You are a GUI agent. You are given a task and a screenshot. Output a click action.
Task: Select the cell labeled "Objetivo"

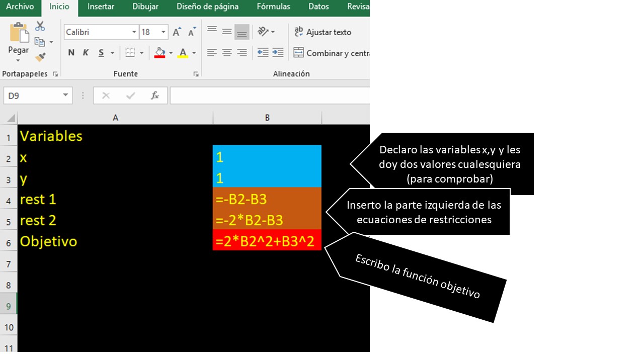coord(115,241)
